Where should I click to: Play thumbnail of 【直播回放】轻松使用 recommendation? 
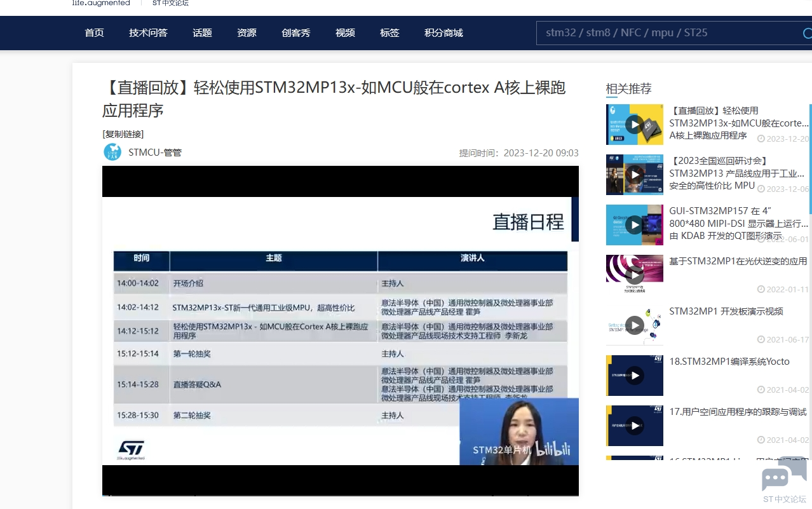(634, 125)
